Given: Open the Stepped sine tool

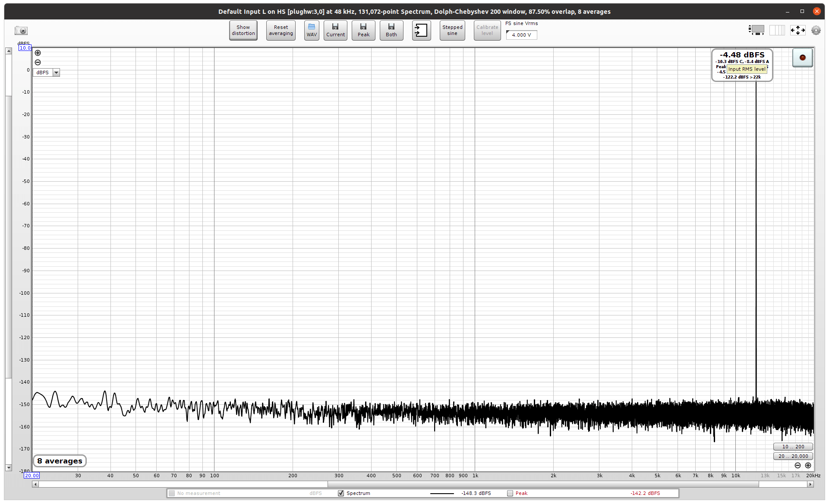Looking at the screenshot, I should [452, 30].
